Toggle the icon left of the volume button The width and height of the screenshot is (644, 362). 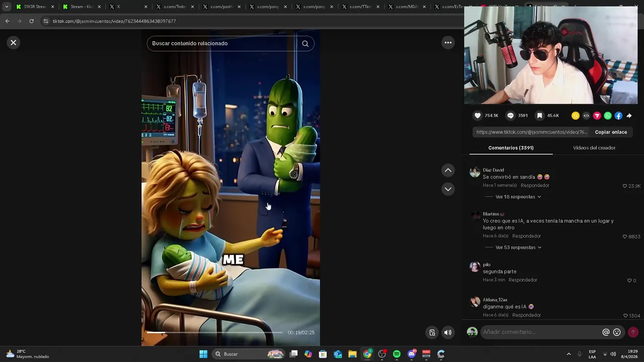pyautogui.click(x=432, y=332)
